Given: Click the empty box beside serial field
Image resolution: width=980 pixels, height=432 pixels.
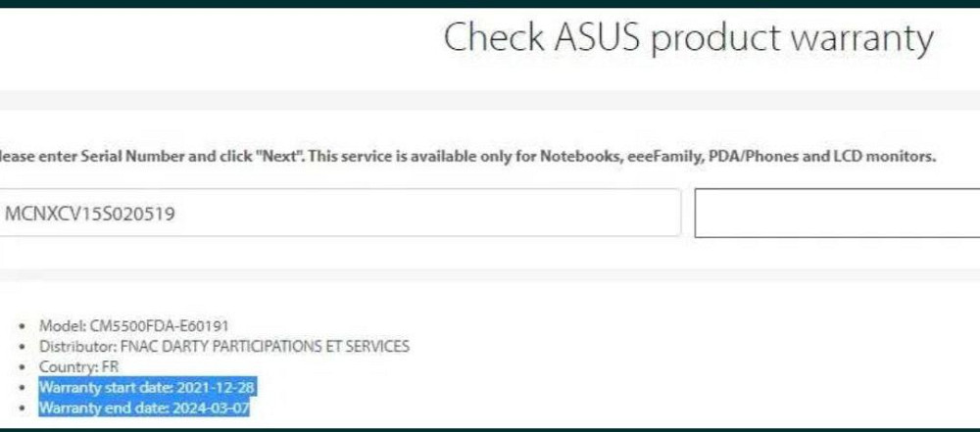Looking at the screenshot, I should pos(837,214).
